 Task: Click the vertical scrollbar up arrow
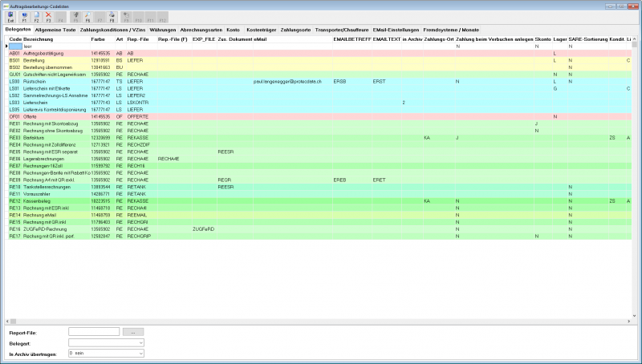(635, 38)
